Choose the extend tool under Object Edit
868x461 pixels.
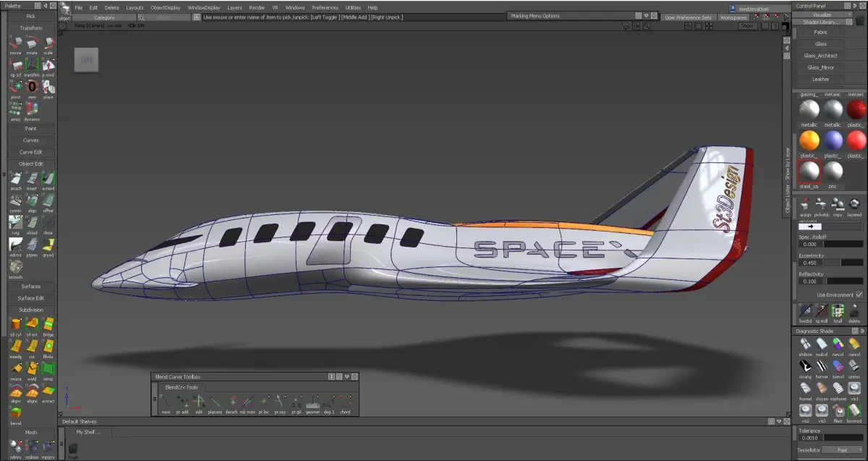[x=48, y=179]
